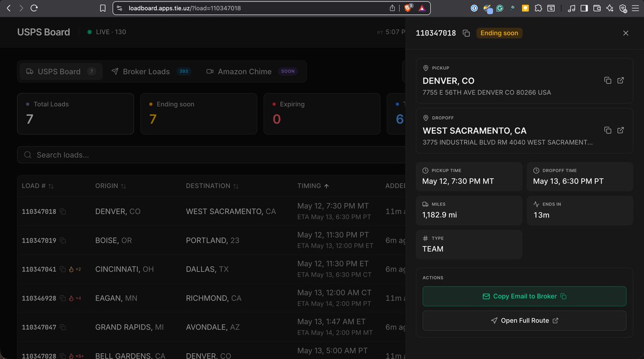
Task: Go forward in browser history
Action: [x=21, y=8]
